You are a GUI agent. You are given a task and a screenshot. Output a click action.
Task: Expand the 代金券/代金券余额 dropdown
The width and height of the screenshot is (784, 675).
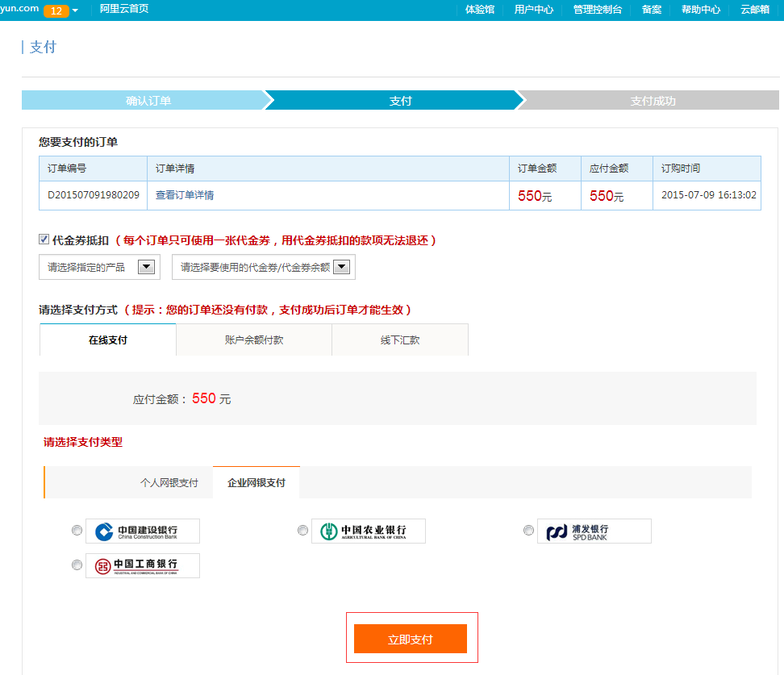tap(264, 268)
